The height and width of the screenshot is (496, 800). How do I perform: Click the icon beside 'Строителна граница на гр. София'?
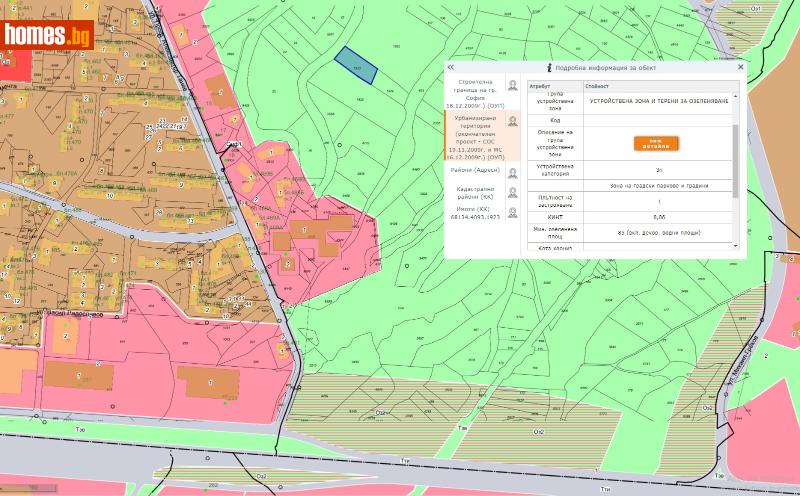tap(513, 86)
